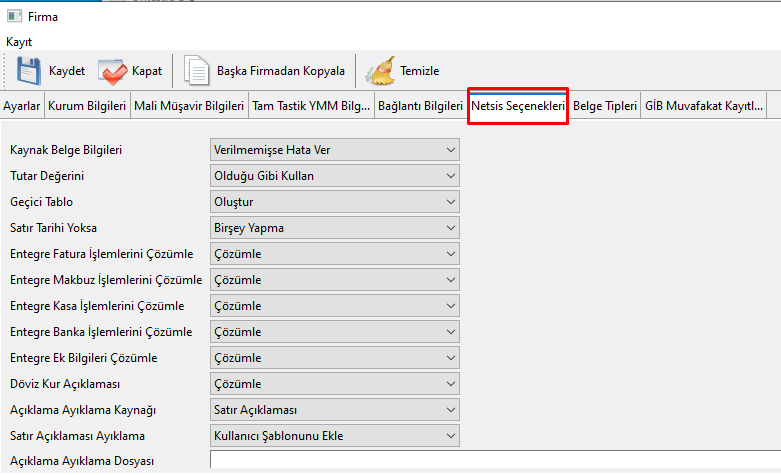Viewport: 781px width, 475px height.
Task: Expand the Açıklama Ayıklama Kaynağı dropdown
Action: click(334, 410)
